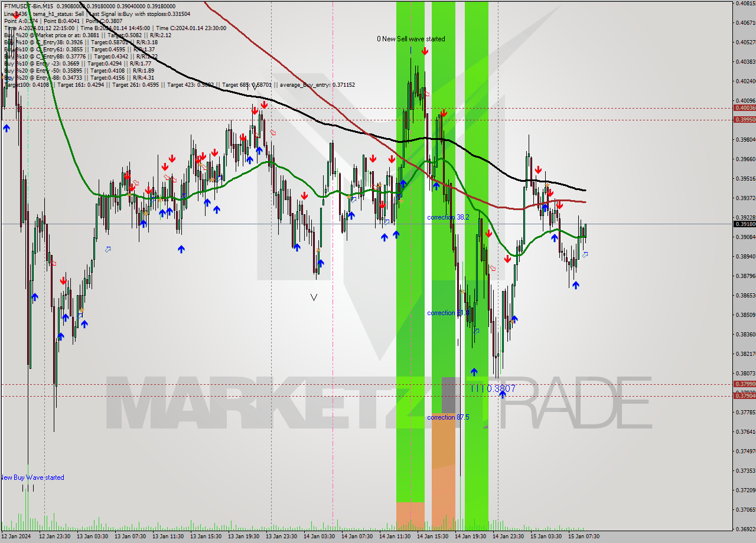Click the '14 Jan 23:30' time label
Image resolution: width=756 pixels, height=543 pixels.
508,537
